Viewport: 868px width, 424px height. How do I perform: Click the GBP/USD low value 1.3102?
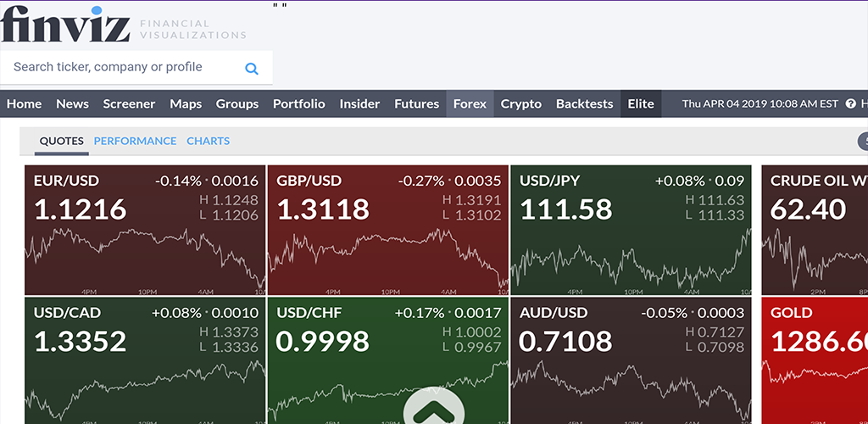click(478, 215)
